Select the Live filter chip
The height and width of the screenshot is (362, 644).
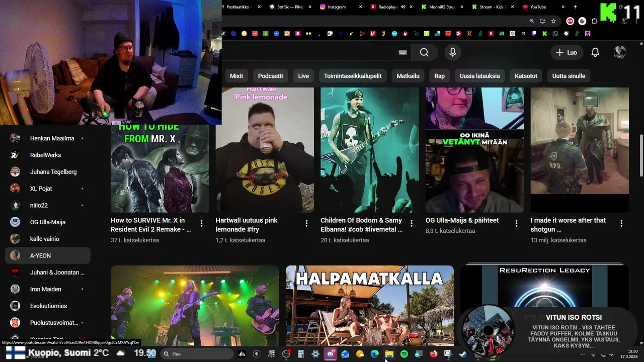303,76
